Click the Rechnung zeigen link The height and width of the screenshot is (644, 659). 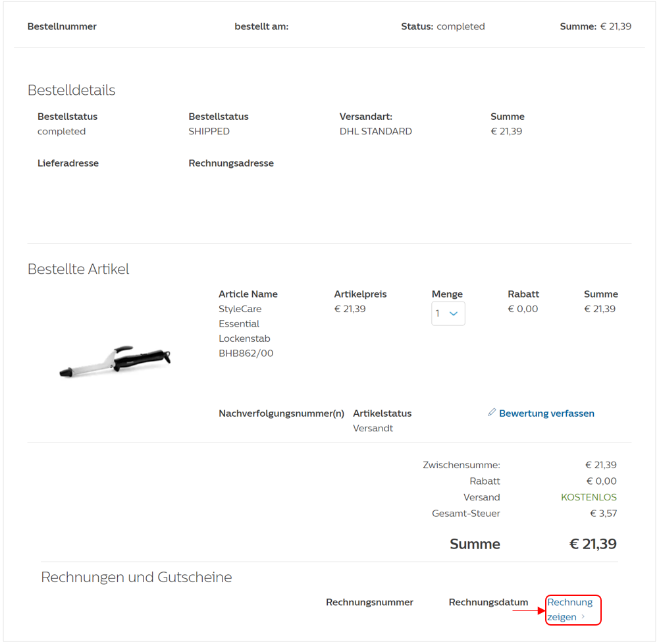point(569,609)
